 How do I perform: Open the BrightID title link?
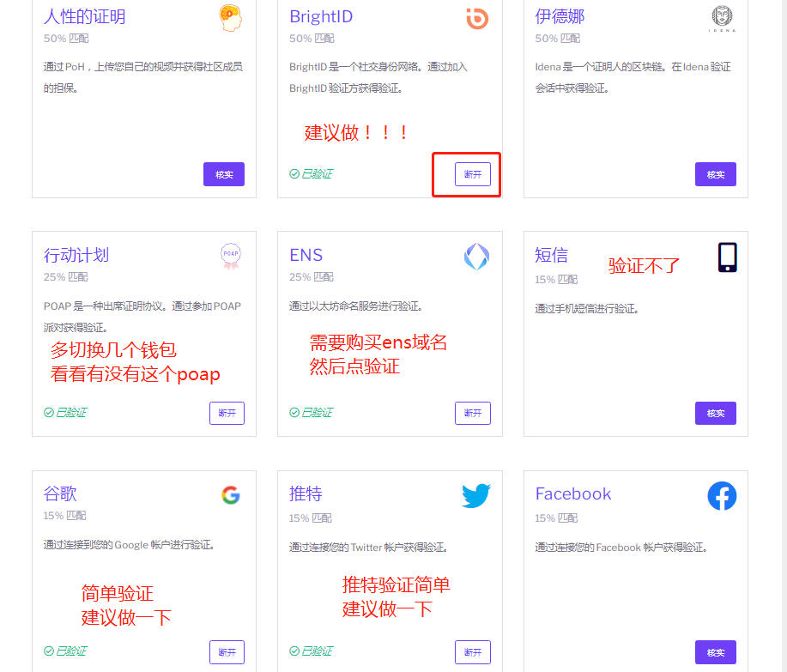click(x=321, y=16)
